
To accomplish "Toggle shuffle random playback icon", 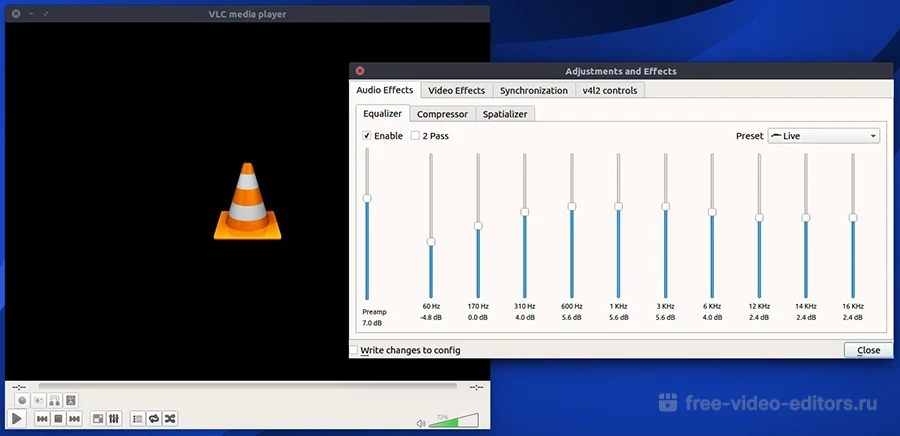I will 171,418.
